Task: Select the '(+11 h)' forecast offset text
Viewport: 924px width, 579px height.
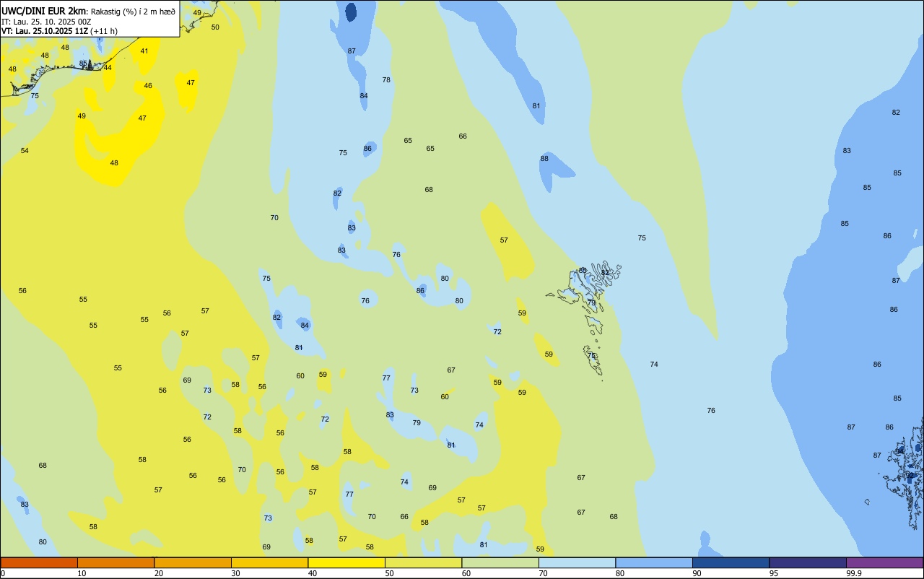Action: [x=105, y=31]
